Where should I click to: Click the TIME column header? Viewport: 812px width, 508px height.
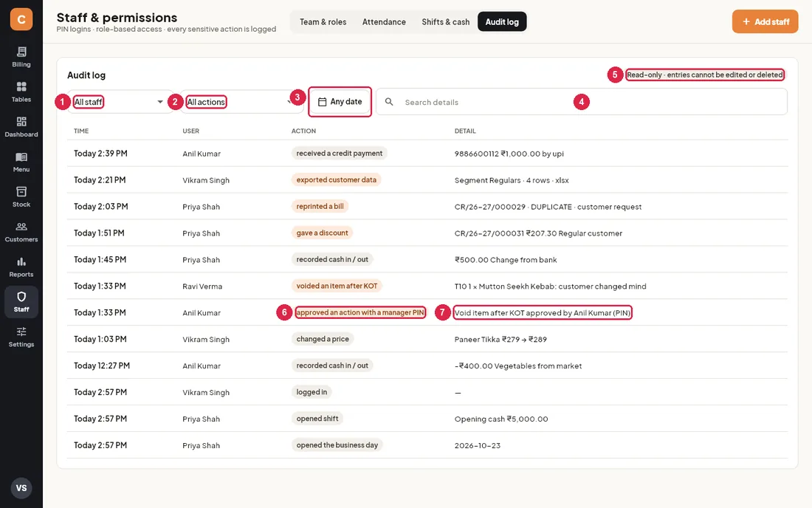(80, 131)
